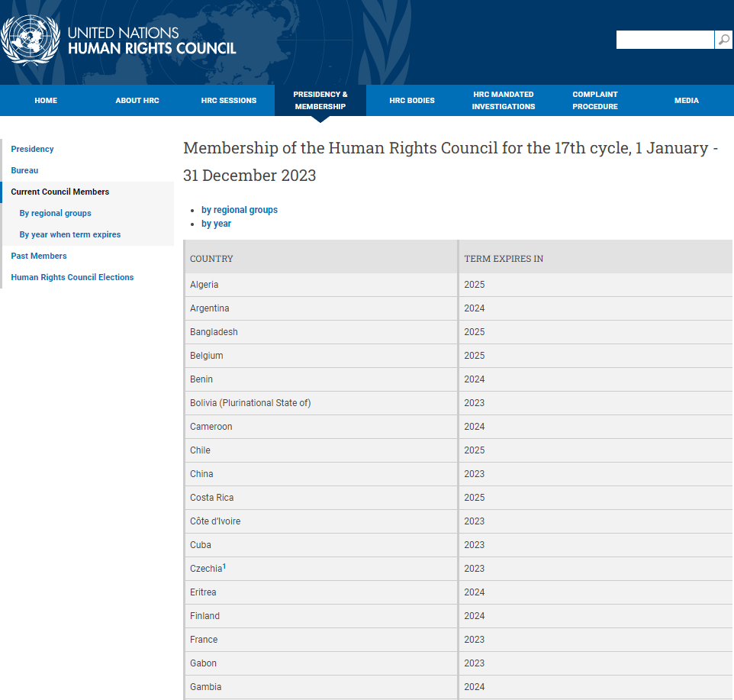This screenshot has width=734, height=700.
Task: Select the HRC SESSIONS menu item
Action: (x=228, y=100)
